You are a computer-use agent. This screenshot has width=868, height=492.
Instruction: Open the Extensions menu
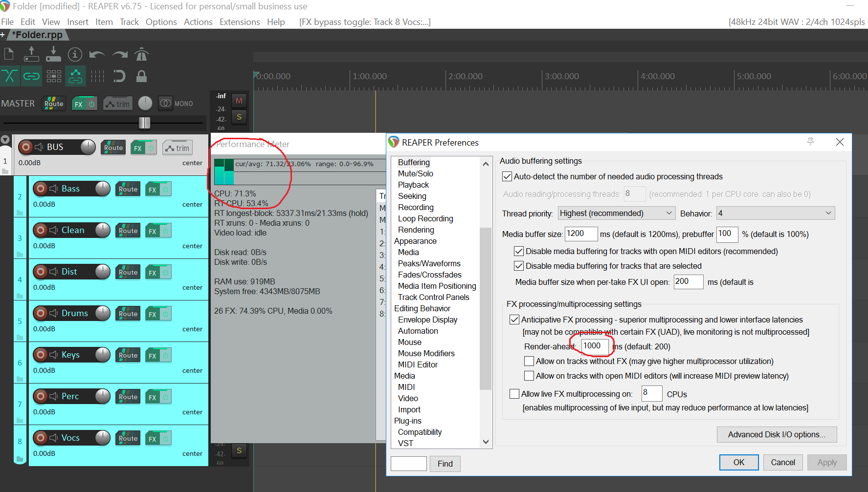click(240, 22)
